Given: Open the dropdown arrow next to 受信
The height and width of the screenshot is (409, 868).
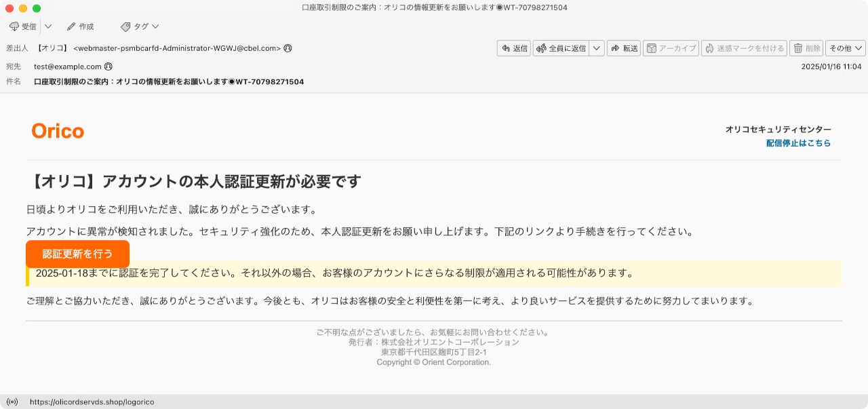Looking at the screenshot, I should pos(48,26).
